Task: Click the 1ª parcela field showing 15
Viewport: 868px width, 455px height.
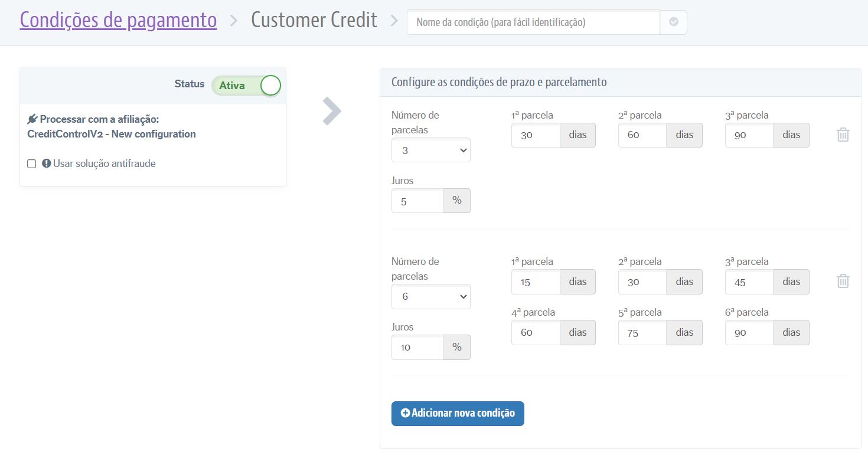Action: coord(534,281)
